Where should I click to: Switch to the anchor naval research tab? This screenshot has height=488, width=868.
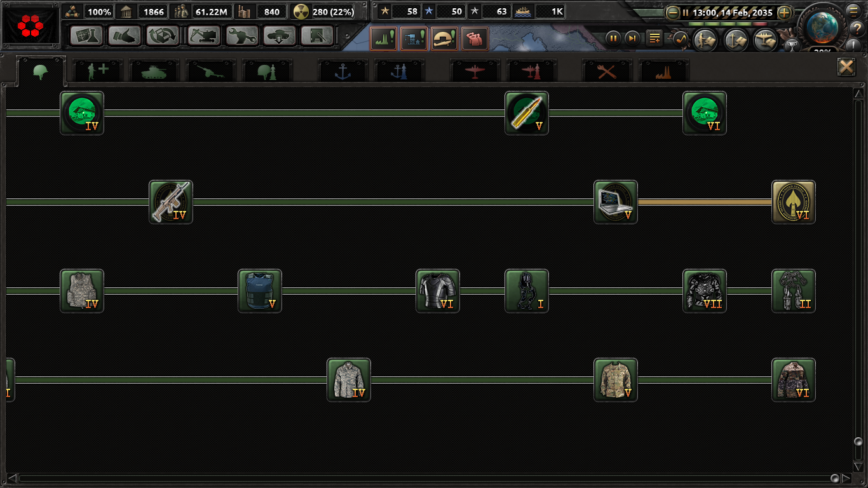pyautogui.click(x=342, y=71)
